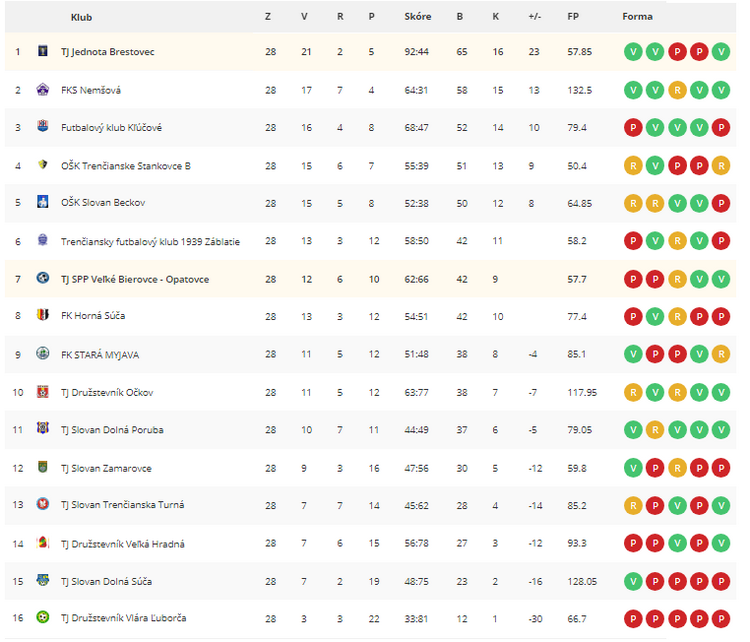This screenshot has width=750, height=642.
Task: Open TJ Slovan Zamarovce team page
Action: (x=106, y=468)
